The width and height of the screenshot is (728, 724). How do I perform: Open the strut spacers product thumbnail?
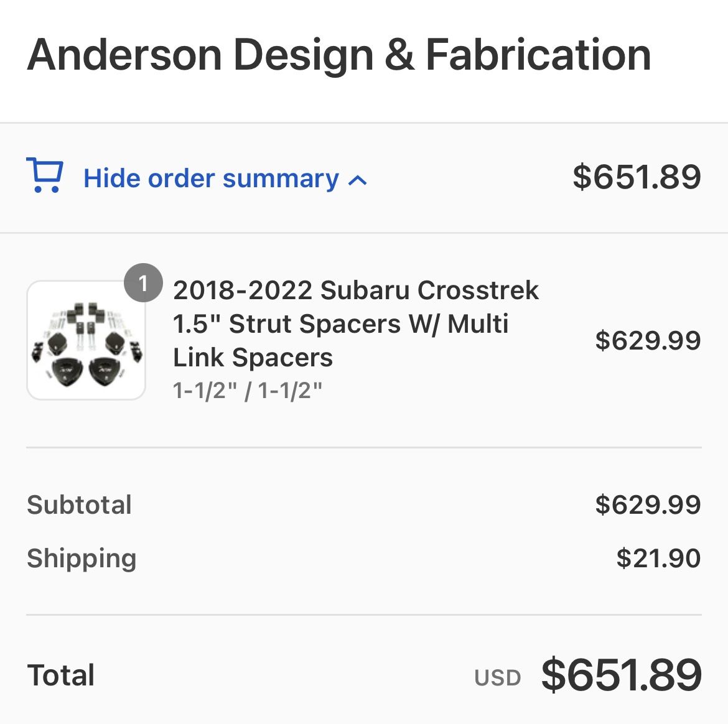[x=86, y=340]
